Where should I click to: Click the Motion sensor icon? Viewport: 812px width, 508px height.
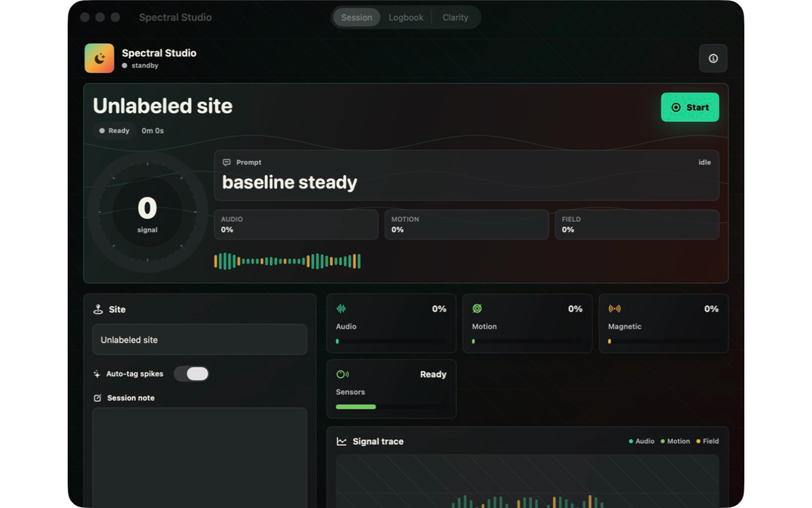[477, 308]
